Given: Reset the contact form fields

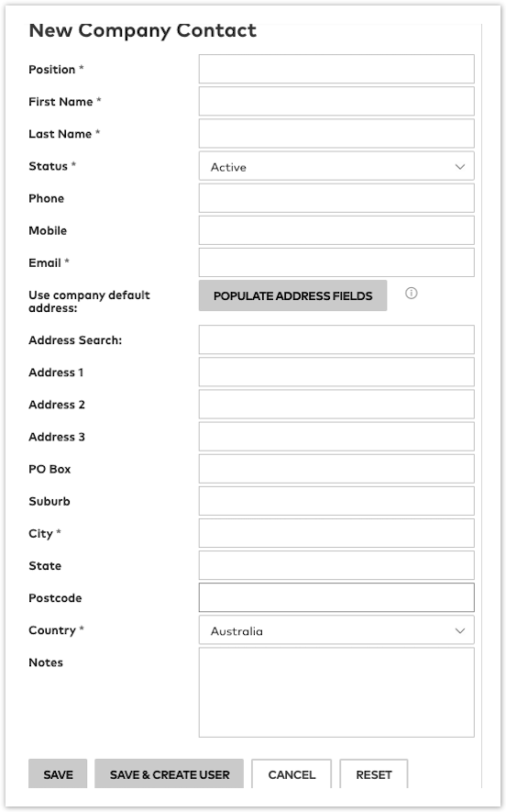Looking at the screenshot, I should (x=374, y=774).
